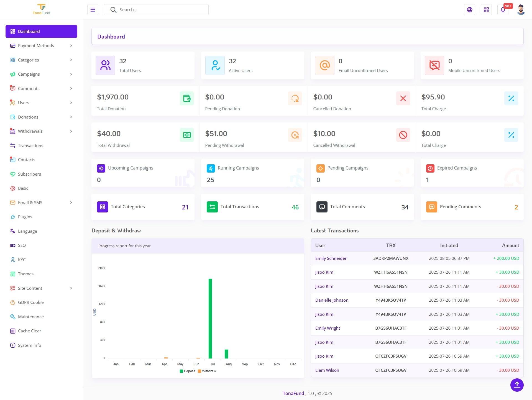Open Cache Clear in the sidebar
This screenshot has width=532, height=400.
click(x=29, y=331)
